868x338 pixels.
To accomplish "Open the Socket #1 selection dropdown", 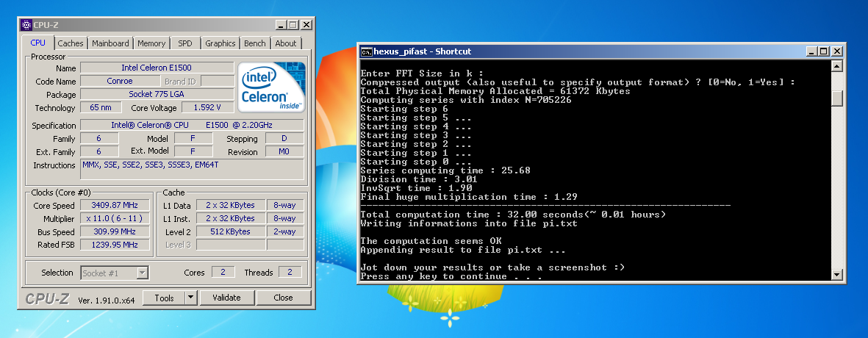I will click(115, 273).
